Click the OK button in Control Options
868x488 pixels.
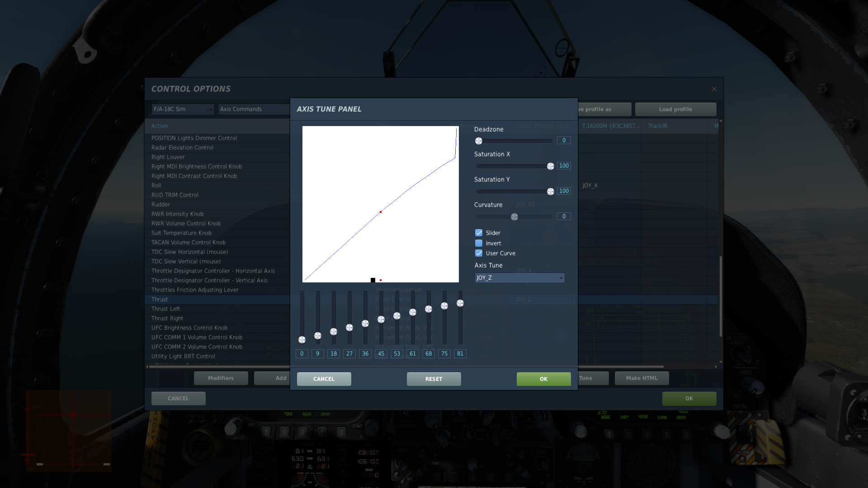click(689, 399)
